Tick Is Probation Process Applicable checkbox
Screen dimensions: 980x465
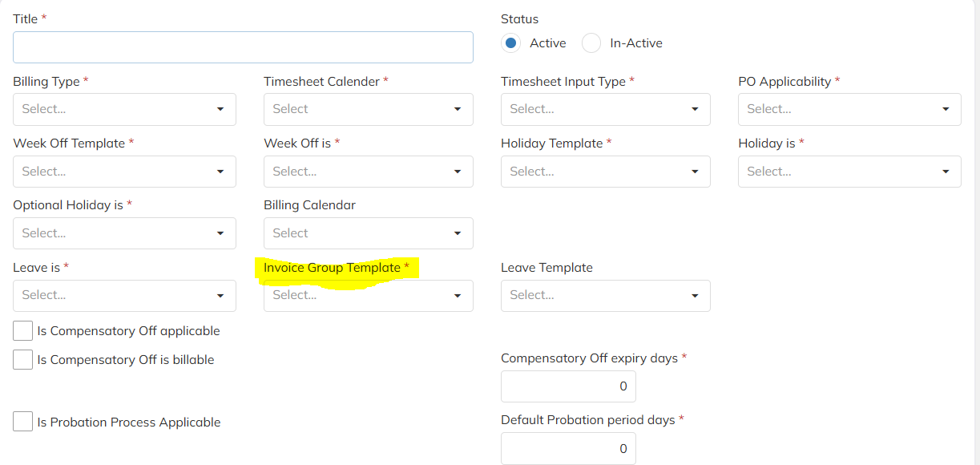coord(23,422)
